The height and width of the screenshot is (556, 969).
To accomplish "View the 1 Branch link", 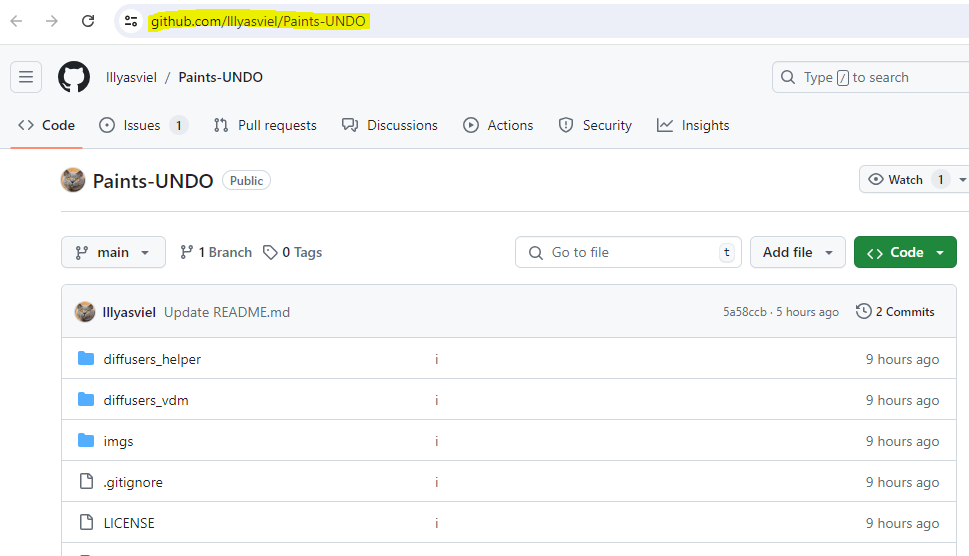I will coord(216,252).
